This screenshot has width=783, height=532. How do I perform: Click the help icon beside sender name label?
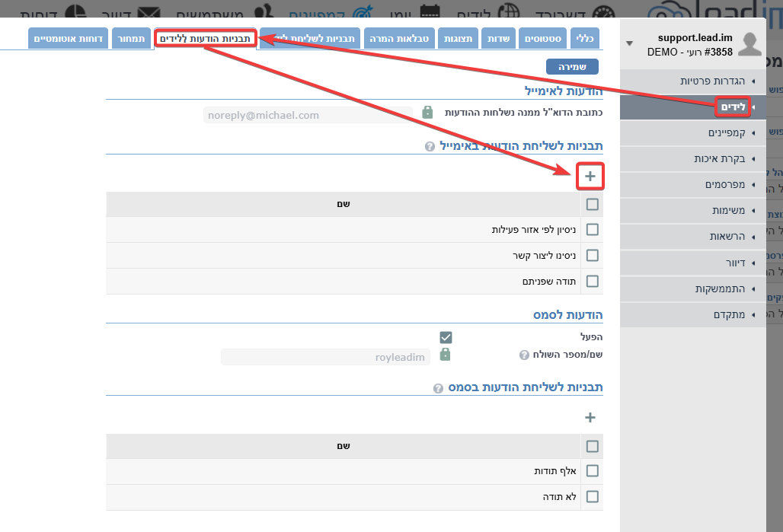click(524, 355)
